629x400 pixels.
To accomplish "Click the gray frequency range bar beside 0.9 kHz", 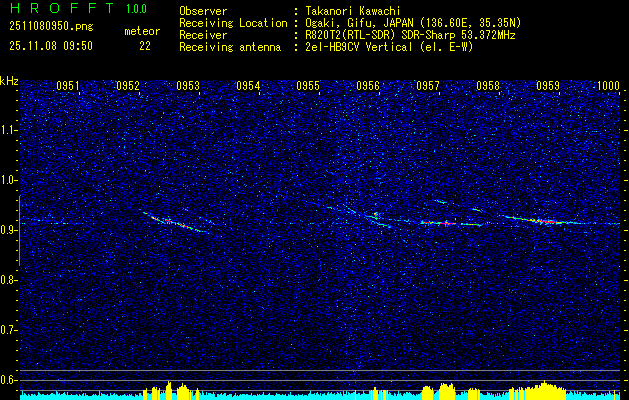I will pos(19,231).
